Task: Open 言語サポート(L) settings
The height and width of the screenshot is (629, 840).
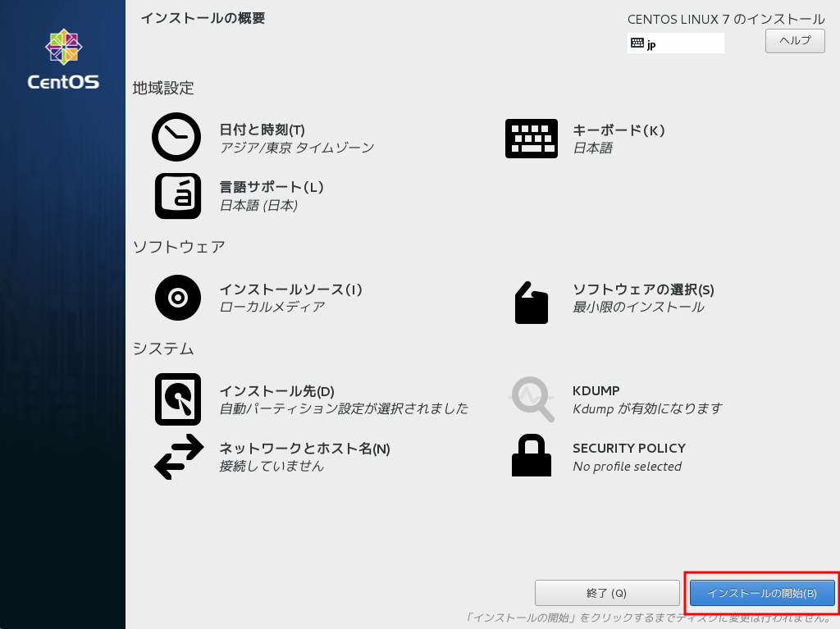Action: [x=272, y=187]
